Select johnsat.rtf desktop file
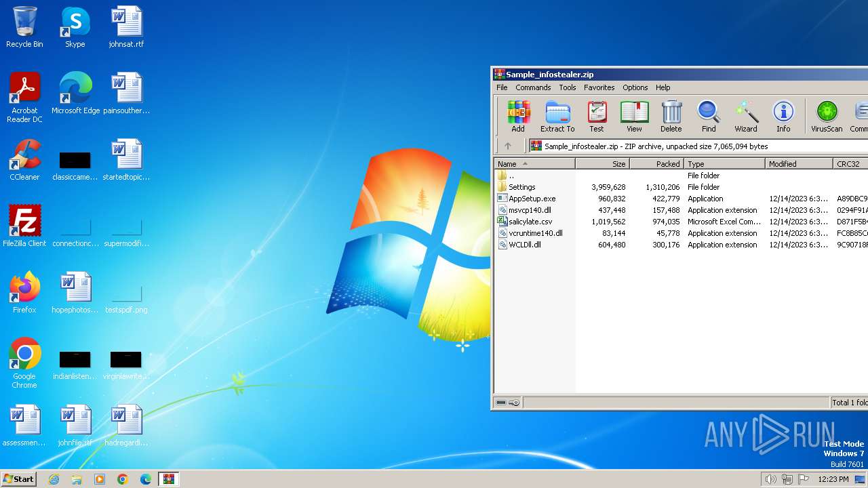Image resolution: width=868 pixels, height=488 pixels. point(126,27)
